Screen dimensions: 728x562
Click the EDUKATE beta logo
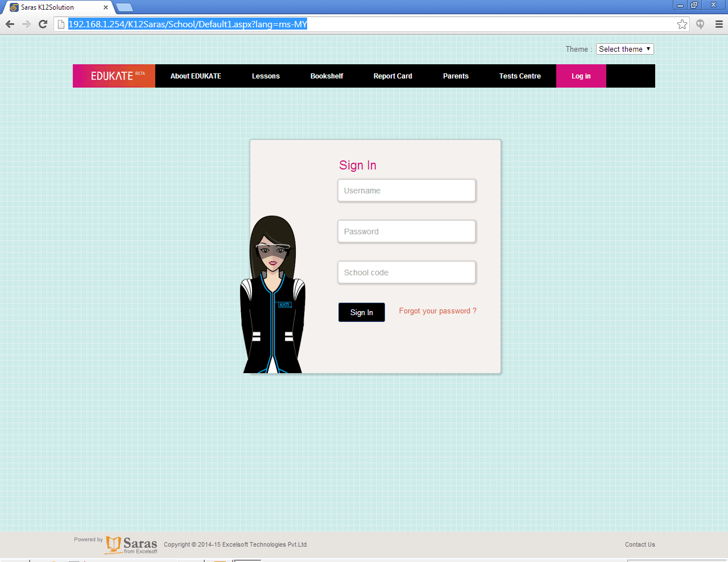pyautogui.click(x=114, y=76)
